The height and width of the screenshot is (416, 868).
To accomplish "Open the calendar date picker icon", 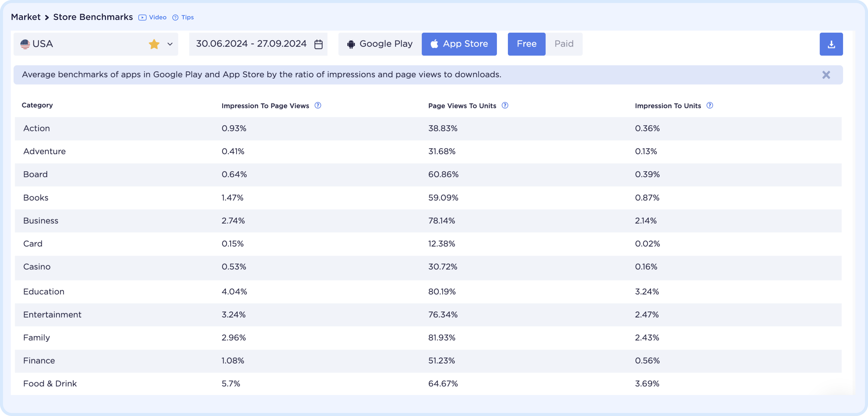I will click(x=318, y=44).
